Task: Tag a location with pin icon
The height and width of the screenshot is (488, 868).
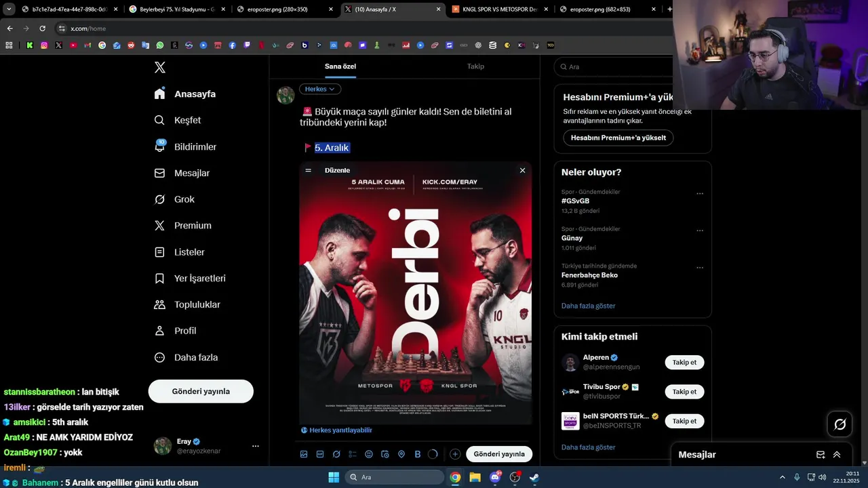Action: coord(401,454)
